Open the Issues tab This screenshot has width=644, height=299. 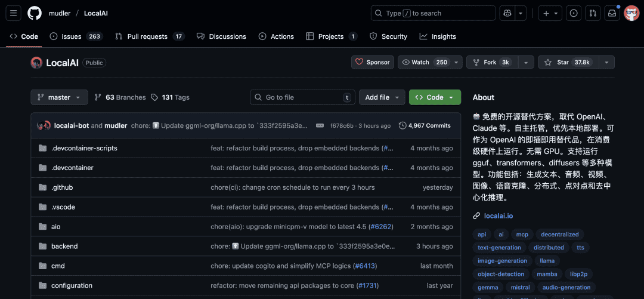point(76,36)
